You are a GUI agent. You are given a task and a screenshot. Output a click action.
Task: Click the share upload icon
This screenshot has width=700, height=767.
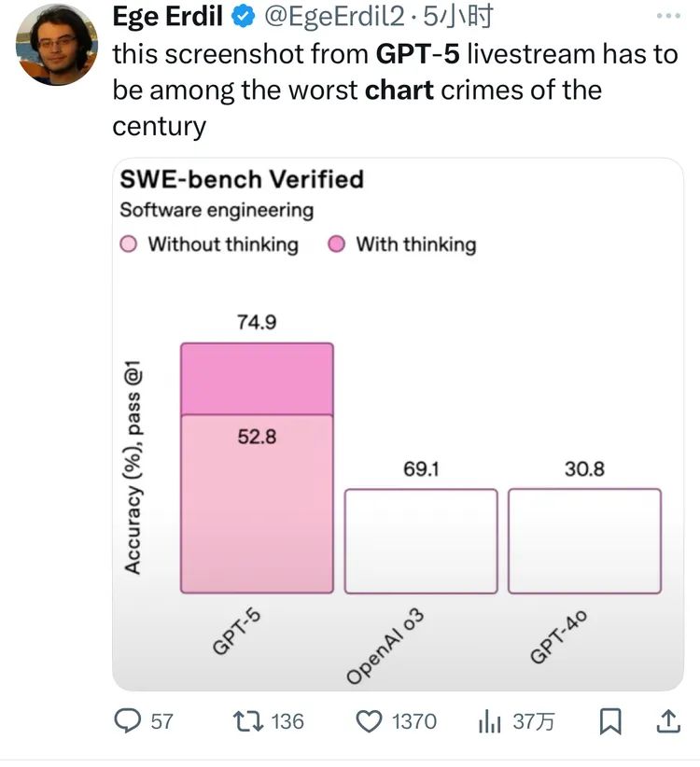[667, 720]
